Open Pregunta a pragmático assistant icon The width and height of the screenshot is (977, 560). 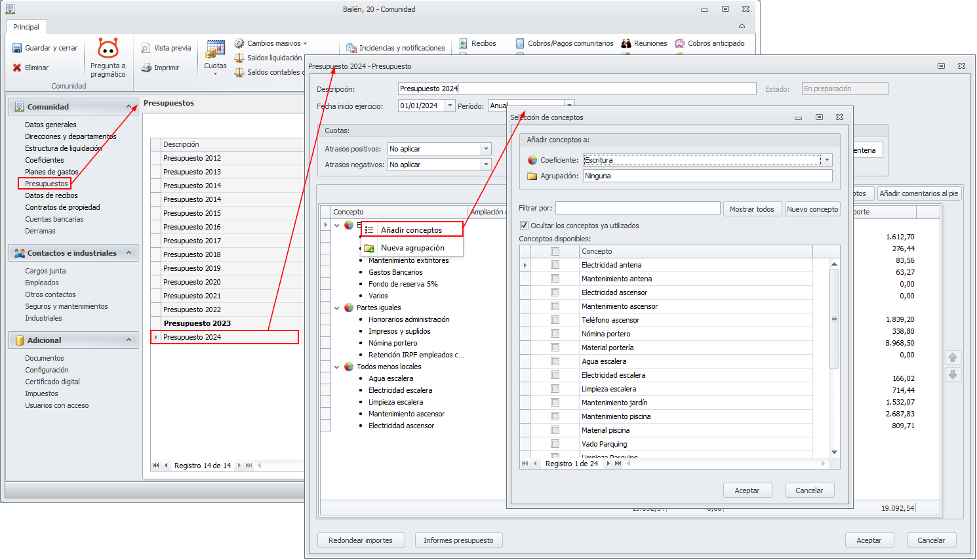tap(108, 49)
